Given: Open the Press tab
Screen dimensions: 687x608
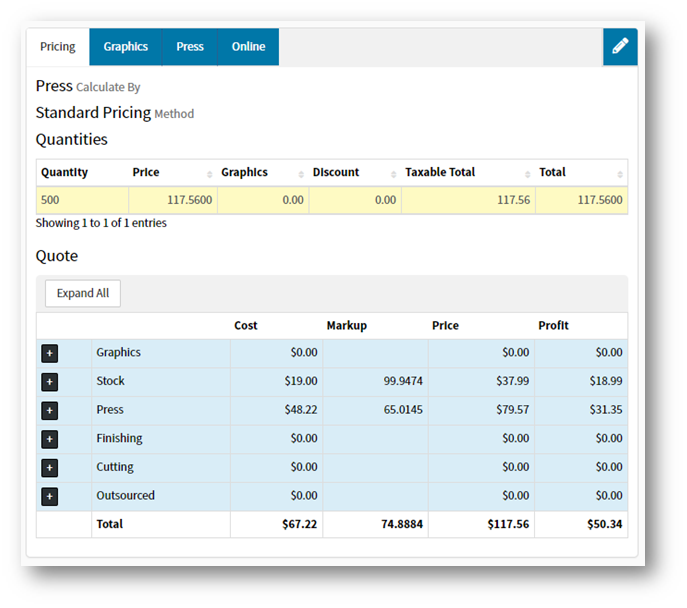Looking at the screenshot, I should point(190,47).
